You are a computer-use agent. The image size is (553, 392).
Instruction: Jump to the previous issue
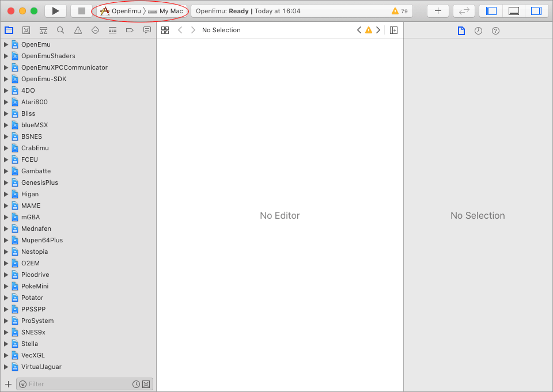[x=359, y=31]
